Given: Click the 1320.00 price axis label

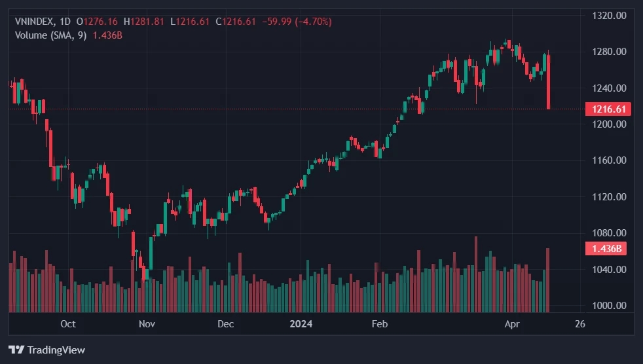Looking at the screenshot, I should click(x=609, y=15).
